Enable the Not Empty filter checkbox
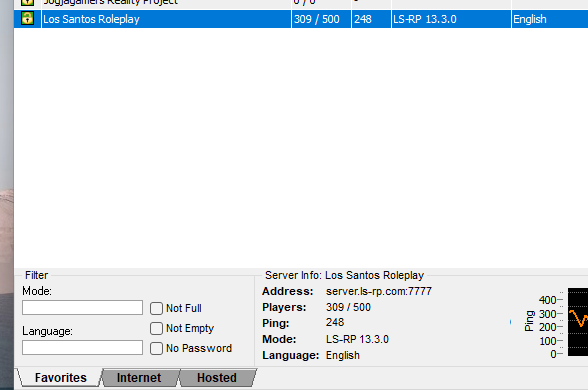Screen dimensions: 588x390 click(x=156, y=328)
